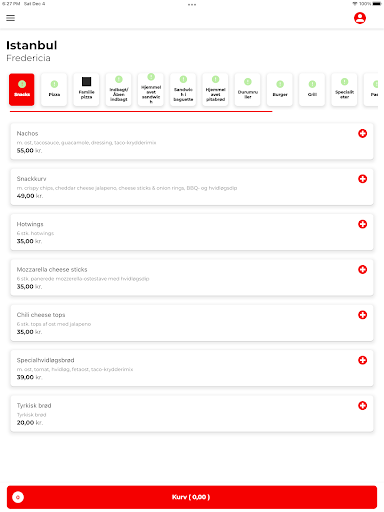
Task: Open the hamburger menu
Action: (10, 18)
